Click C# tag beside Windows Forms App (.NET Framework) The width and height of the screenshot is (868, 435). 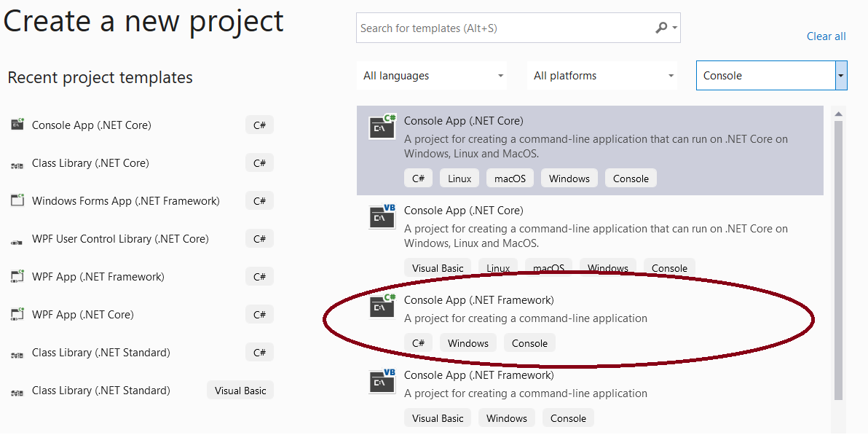260,200
